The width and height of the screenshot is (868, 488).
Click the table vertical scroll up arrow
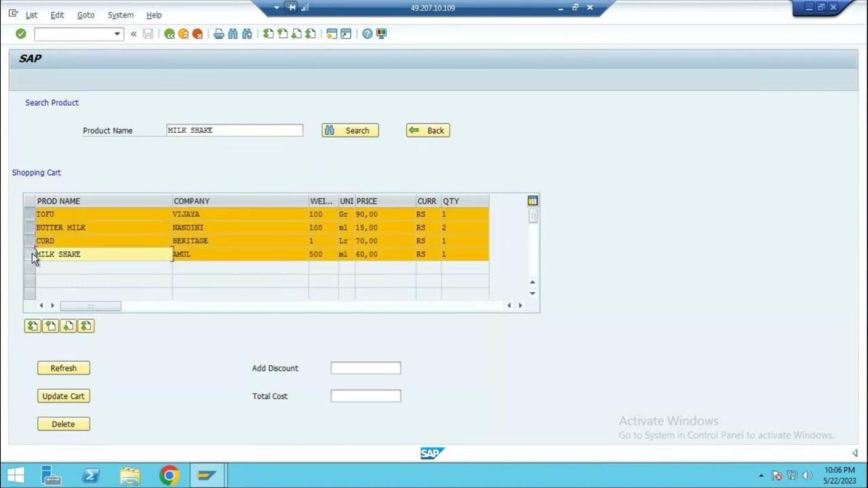pyautogui.click(x=532, y=282)
